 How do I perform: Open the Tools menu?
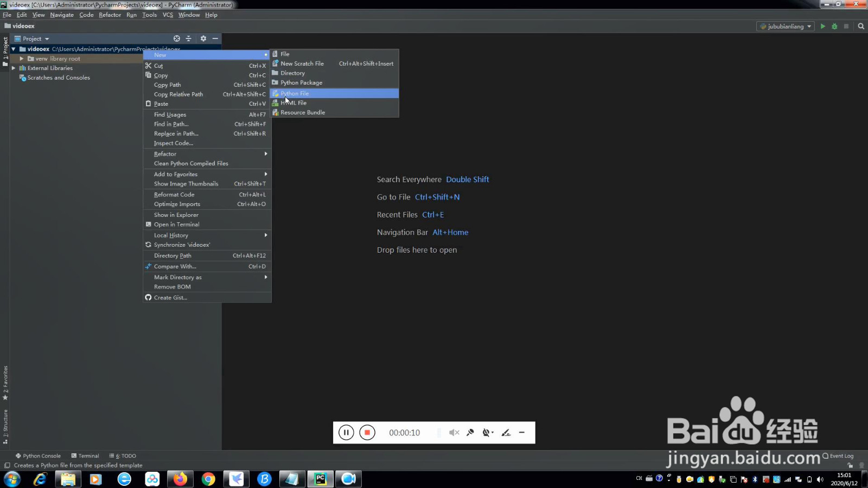point(149,15)
